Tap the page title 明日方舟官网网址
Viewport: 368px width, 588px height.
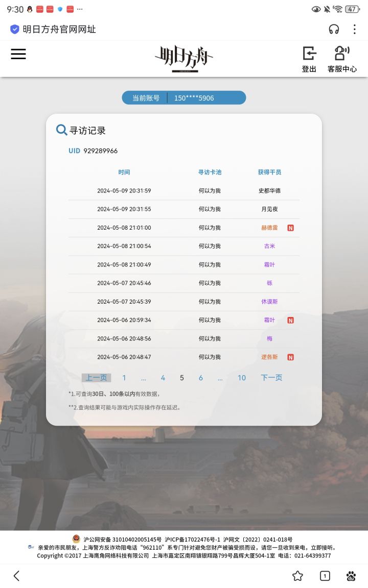point(59,29)
